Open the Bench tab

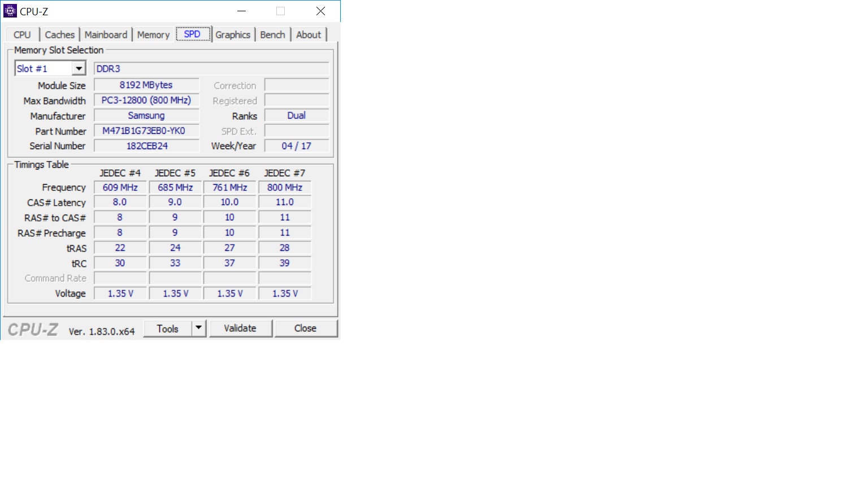[x=272, y=35]
